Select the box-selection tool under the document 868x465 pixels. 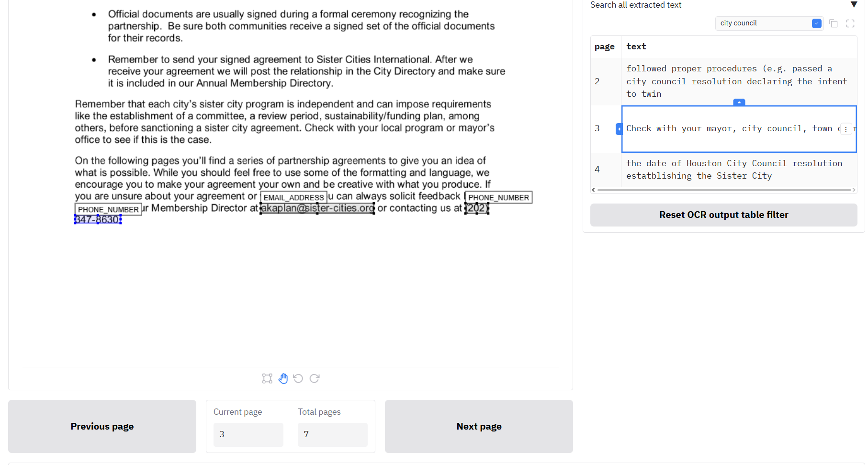coord(267,379)
